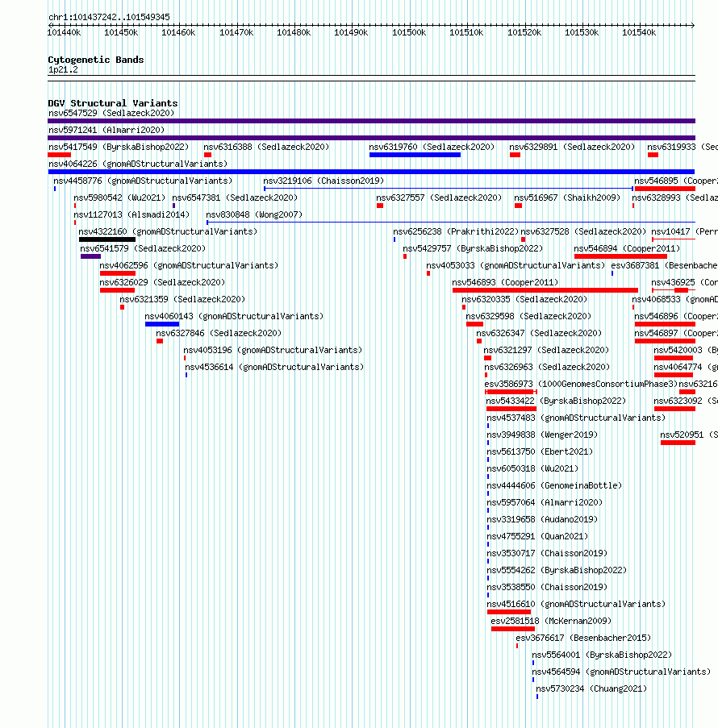Click nsv6547381 (Sedlazeck2020) label
This screenshot has height=728, width=718.
click(x=235, y=198)
